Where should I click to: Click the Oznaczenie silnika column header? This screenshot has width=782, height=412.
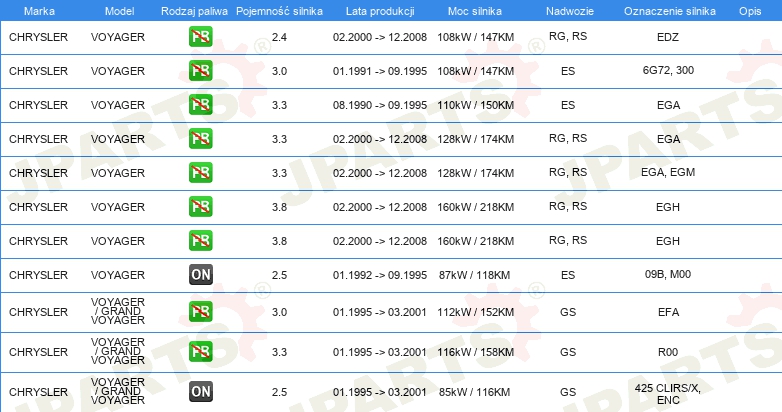point(669,11)
